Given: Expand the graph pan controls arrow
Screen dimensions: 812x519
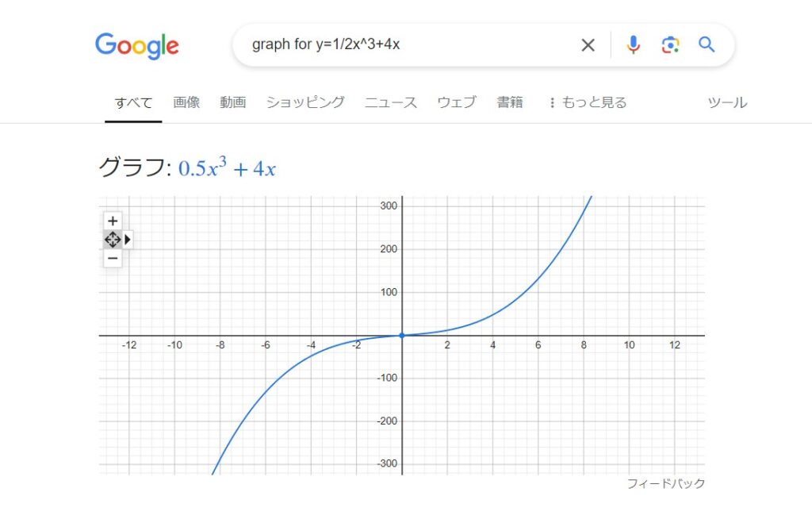Looking at the screenshot, I should coord(128,239).
